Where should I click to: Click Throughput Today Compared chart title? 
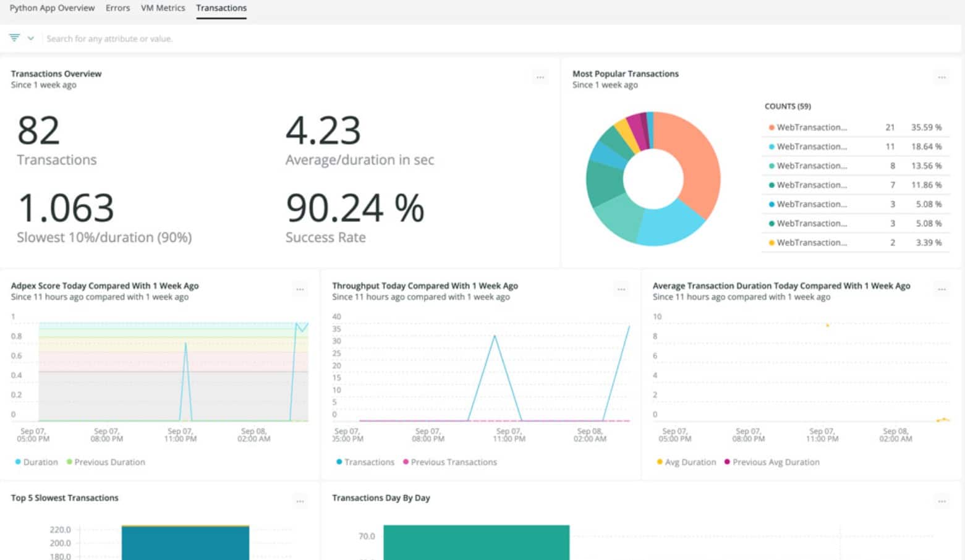(x=425, y=286)
